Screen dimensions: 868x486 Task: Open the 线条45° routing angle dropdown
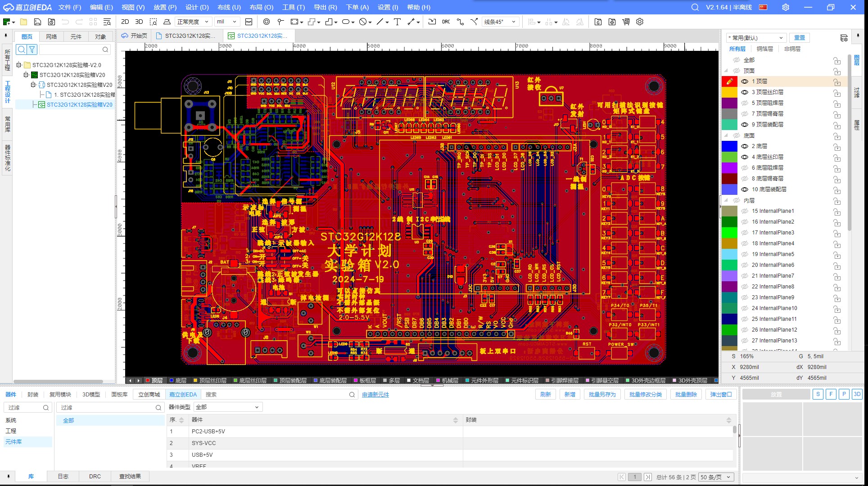500,22
